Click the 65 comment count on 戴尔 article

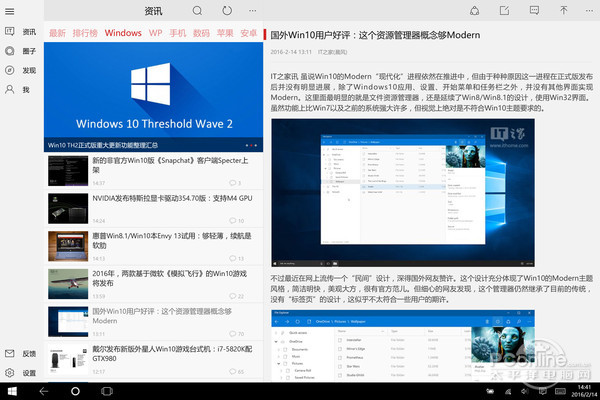point(237,371)
